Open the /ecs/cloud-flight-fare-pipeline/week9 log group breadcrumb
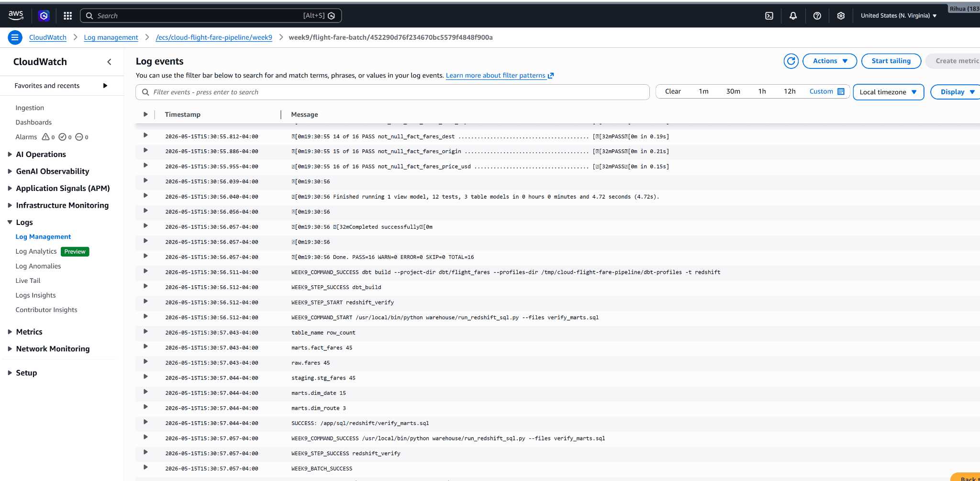 [214, 37]
